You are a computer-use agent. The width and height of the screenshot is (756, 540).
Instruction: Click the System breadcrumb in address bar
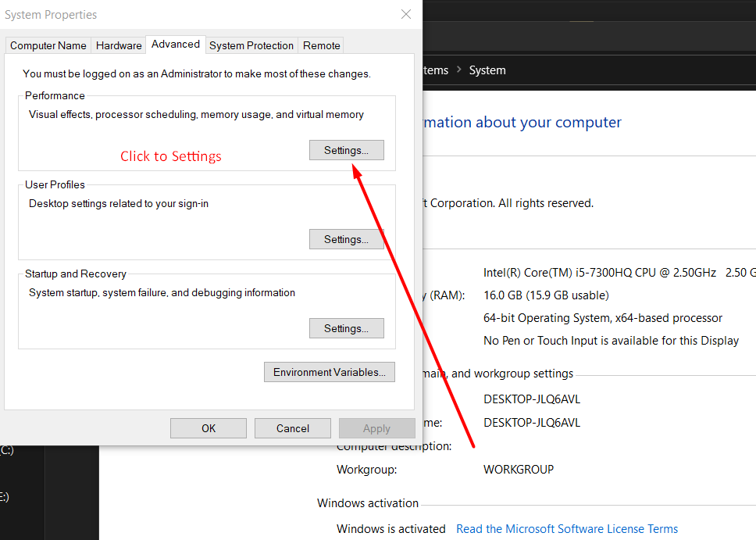(x=487, y=70)
